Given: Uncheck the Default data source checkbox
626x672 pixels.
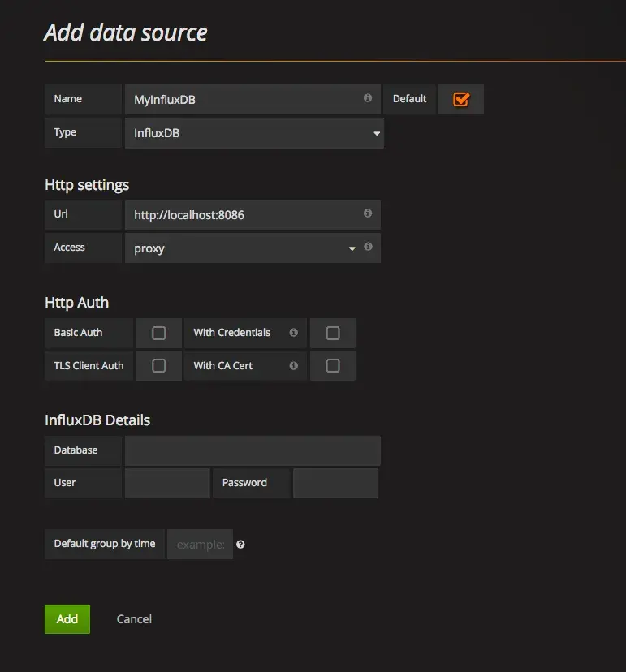Looking at the screenshot, I should (x=461, y=100).
